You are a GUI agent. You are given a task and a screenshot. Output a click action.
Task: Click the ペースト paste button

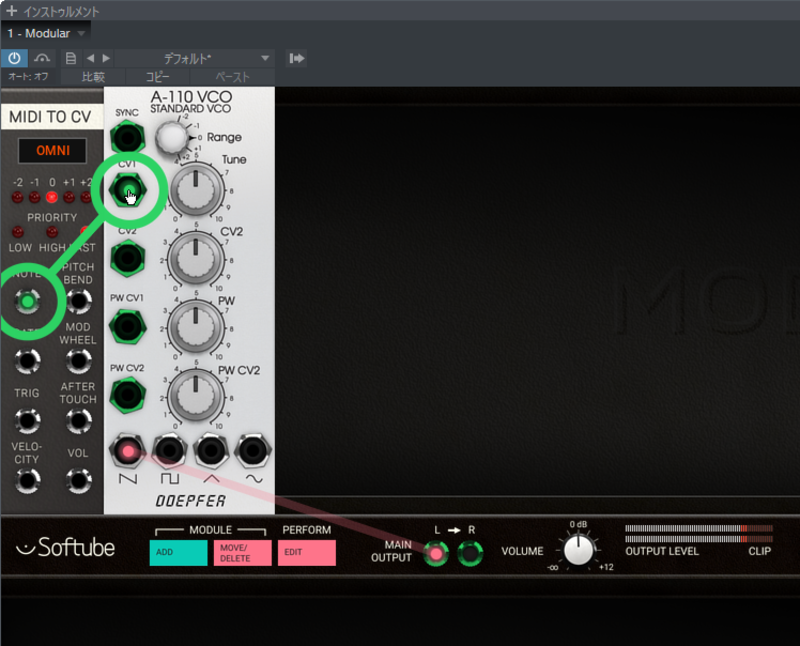click(x=233, y=77)
